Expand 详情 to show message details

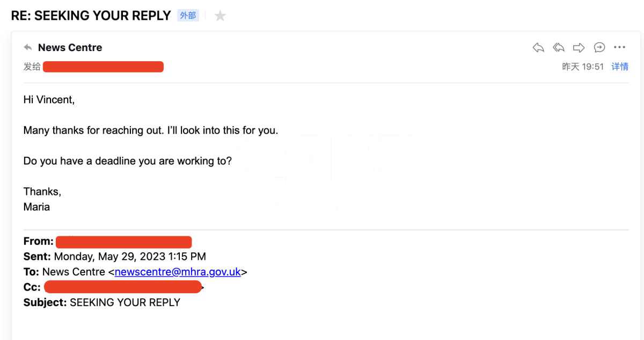(x=620, y=67)
